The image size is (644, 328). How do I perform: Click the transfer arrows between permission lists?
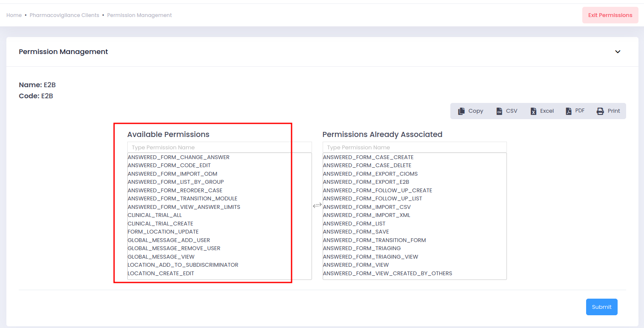[317, 205]
